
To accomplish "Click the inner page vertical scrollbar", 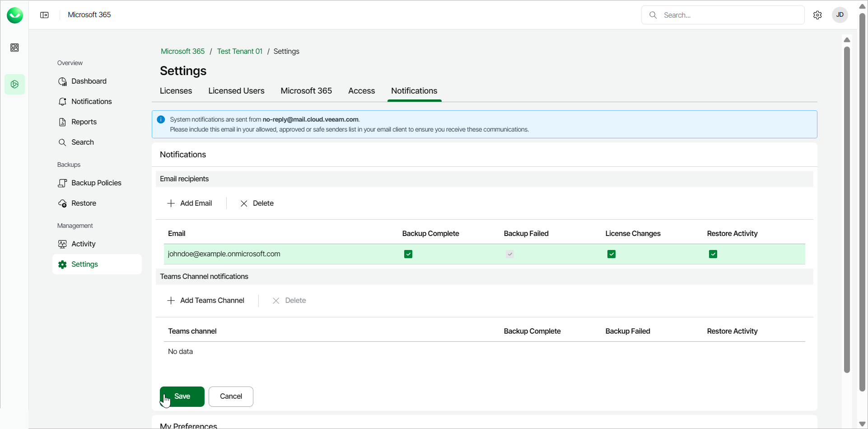I will coord(847,208).
